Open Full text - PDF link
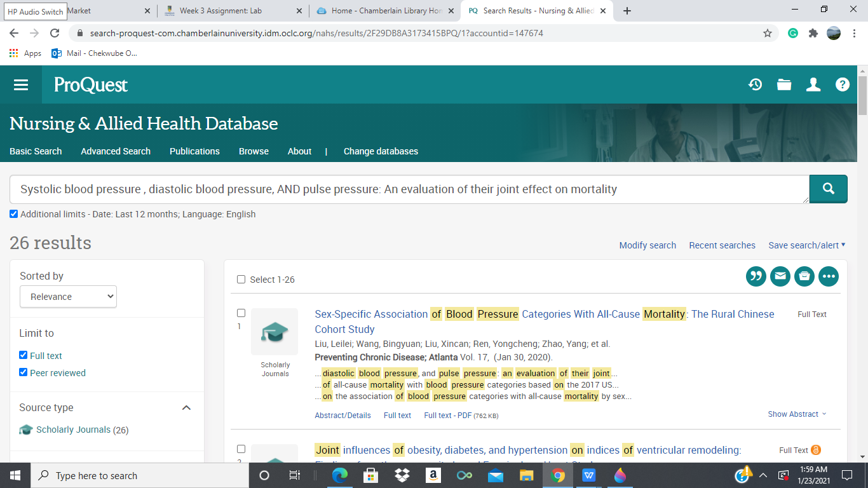Screen dimensions: 868x488 pyautogui.click(x=461, y=416)
